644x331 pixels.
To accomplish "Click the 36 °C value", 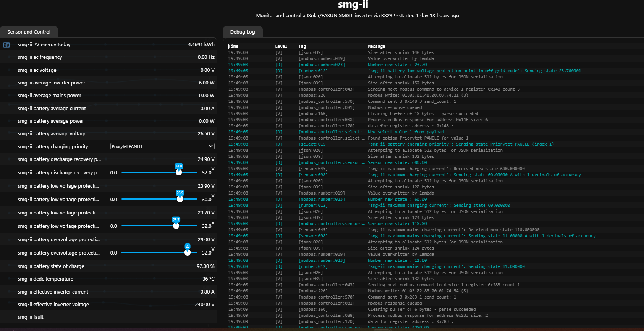I will pyautogui.click(x=209, y=279).
